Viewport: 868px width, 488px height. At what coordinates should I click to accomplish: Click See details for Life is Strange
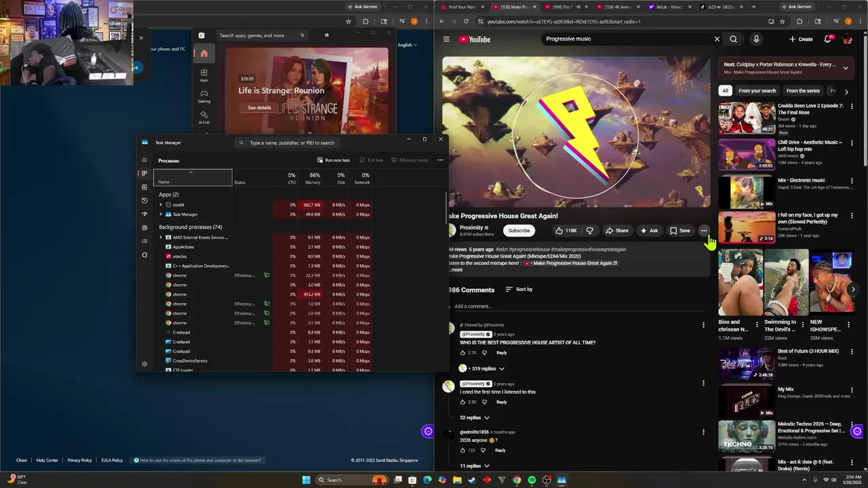[259, 108]
